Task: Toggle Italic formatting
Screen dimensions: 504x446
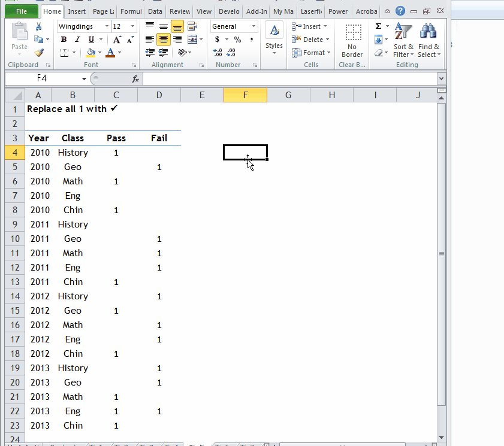Action: point(77,40)
